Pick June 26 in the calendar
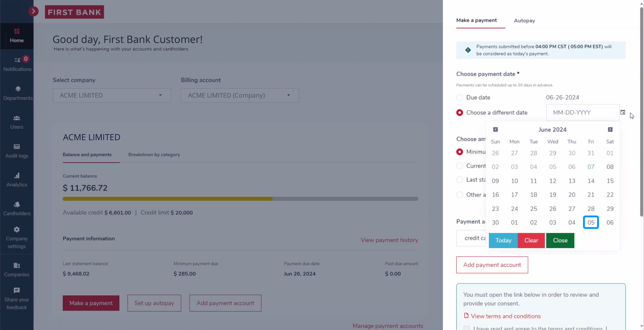The width and height of the screenshot is (644, 330). pos(553,208)
